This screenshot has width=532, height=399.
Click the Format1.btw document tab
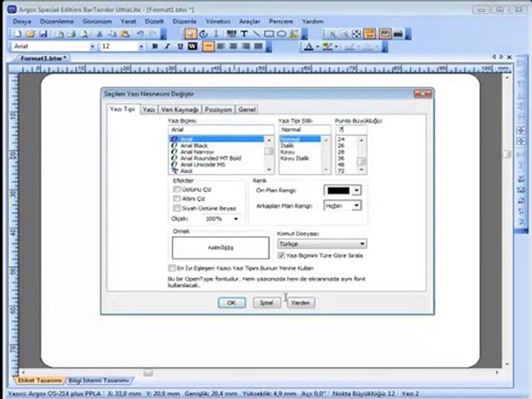pos(43,58)
